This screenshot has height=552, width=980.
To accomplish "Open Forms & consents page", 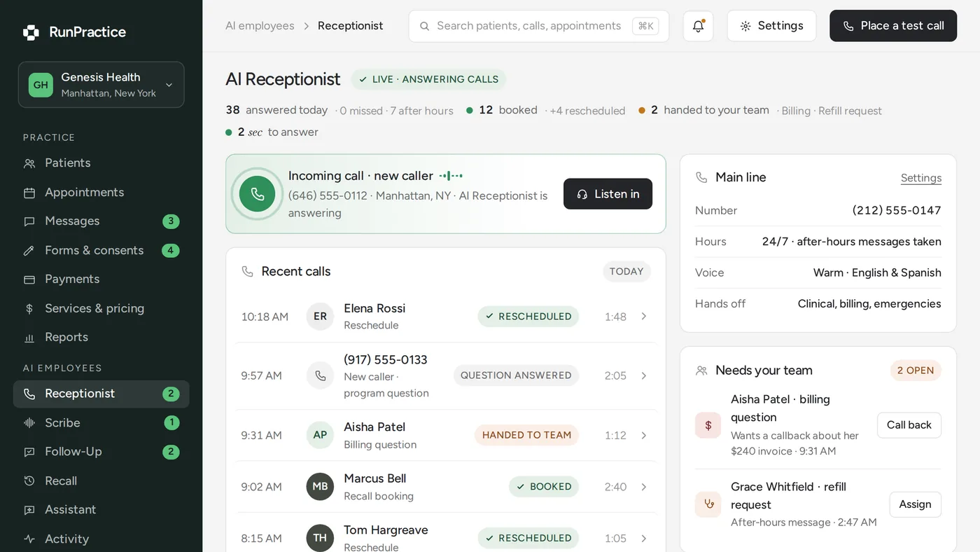I will pos(101,251).
